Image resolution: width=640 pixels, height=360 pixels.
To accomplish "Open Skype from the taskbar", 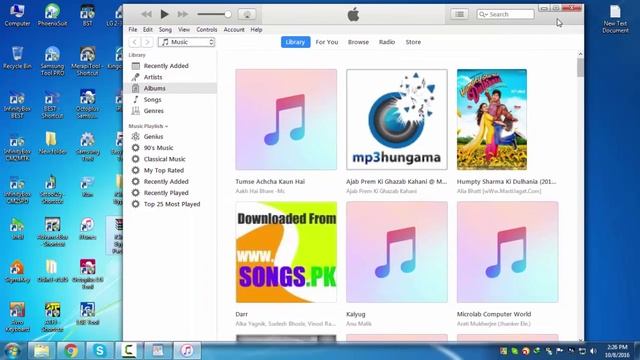I will click(x=100, y=351).
